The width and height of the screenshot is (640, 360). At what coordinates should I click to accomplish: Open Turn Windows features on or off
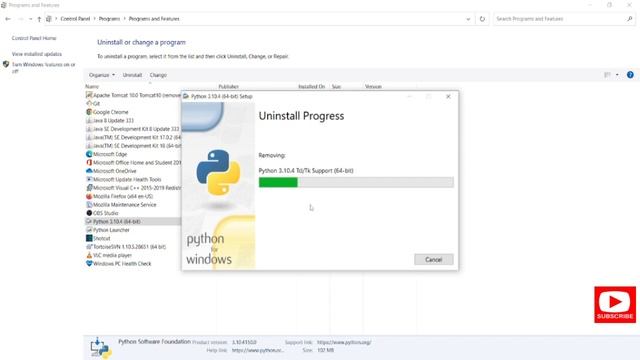tap(43, 67)
